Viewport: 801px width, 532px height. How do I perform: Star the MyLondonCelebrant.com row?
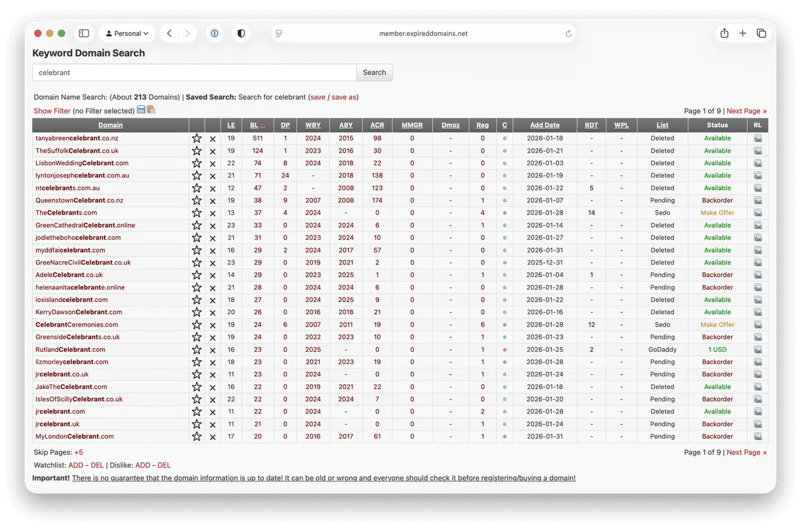(x=196, y=436)
